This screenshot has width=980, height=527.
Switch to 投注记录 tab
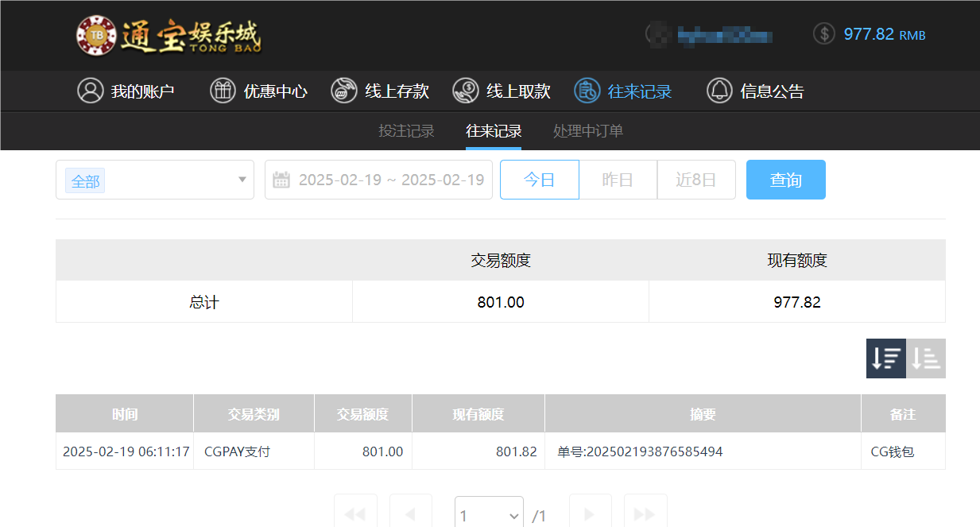pos(406,131)
